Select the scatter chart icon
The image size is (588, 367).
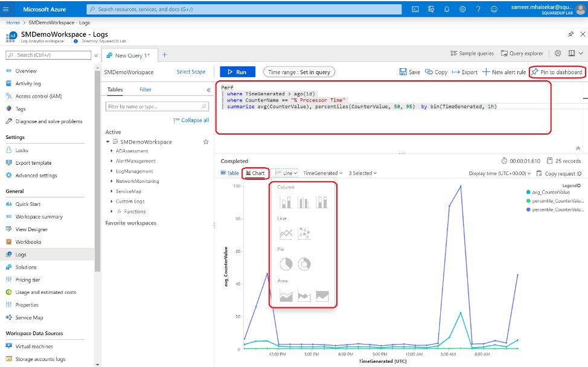304,234
